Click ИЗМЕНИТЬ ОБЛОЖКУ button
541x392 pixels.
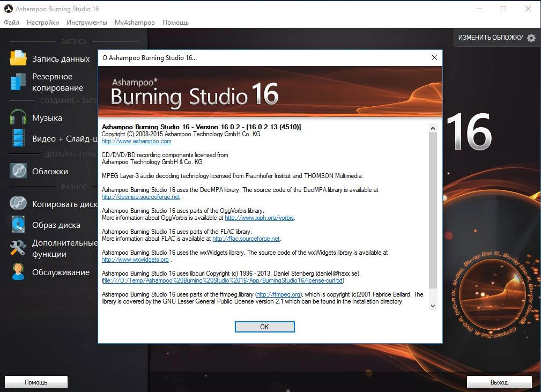pos(496,37)
